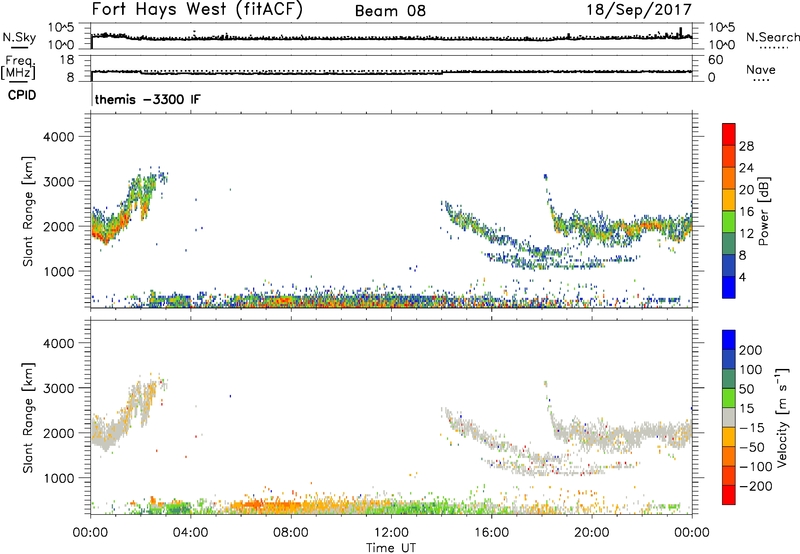Click the red top segment of Power colorbar

click(x=729, y=134)
